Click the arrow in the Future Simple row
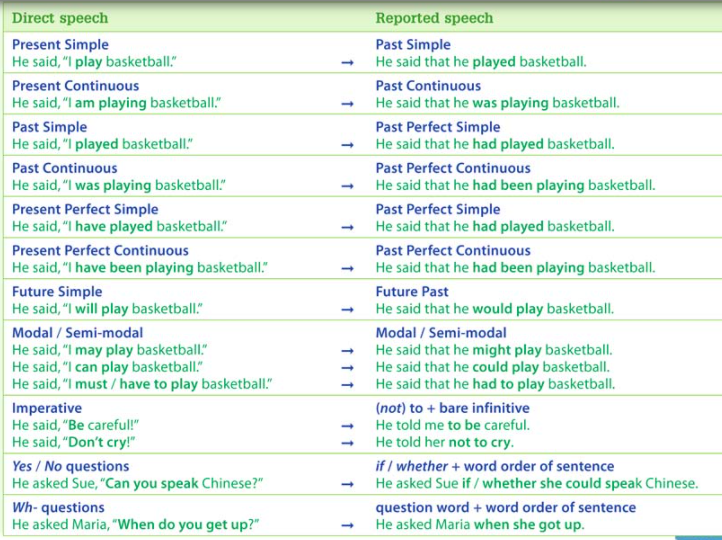Image resolution: width=722 pixels, height=540 pixels. click(348, 310)
